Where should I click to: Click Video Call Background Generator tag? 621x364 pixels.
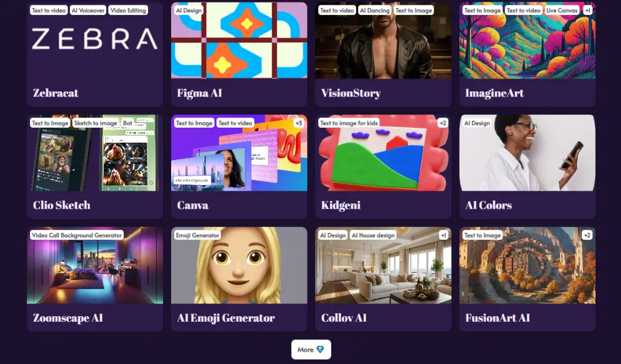pos(77,235)
